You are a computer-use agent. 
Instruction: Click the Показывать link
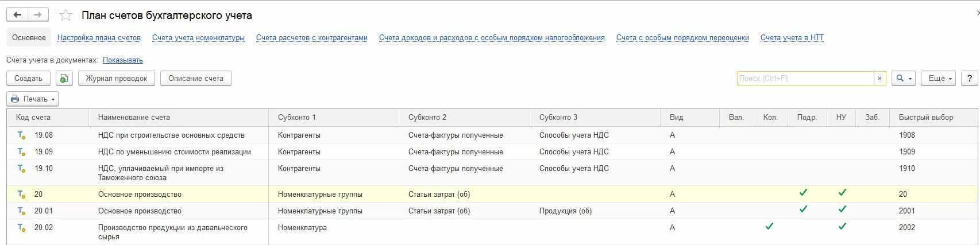click(x=123, y=60)
